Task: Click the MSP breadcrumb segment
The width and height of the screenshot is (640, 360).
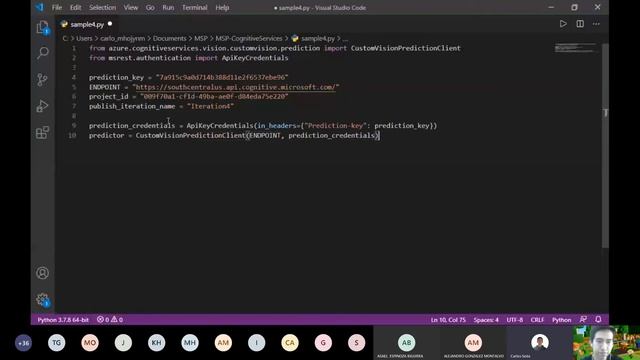Action: point(201,38)
